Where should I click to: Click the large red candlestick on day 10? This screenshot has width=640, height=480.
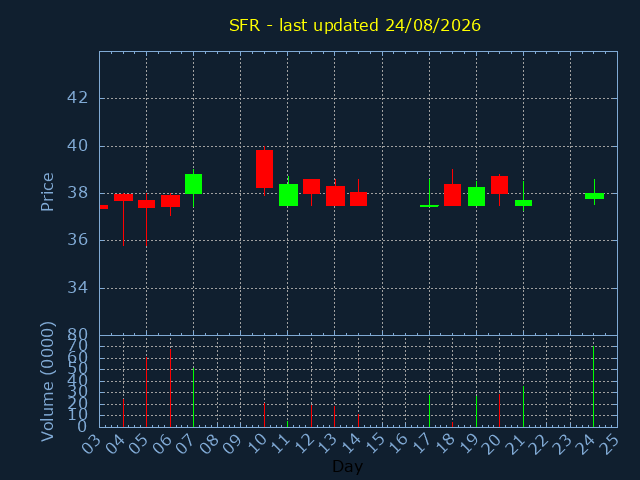[264, 169]
